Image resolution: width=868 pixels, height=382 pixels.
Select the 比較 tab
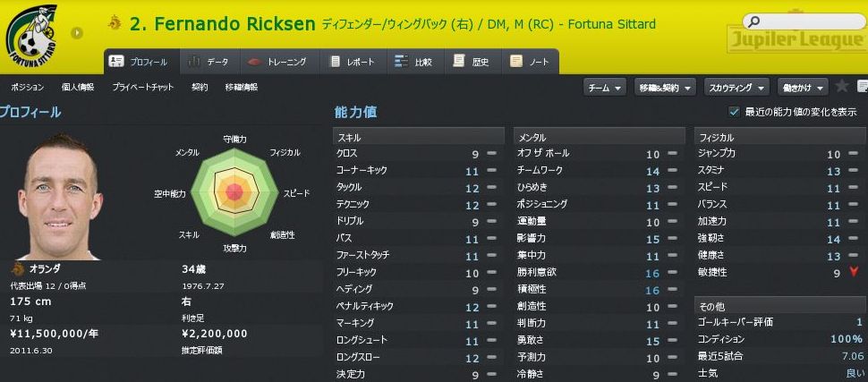[417, 62]
